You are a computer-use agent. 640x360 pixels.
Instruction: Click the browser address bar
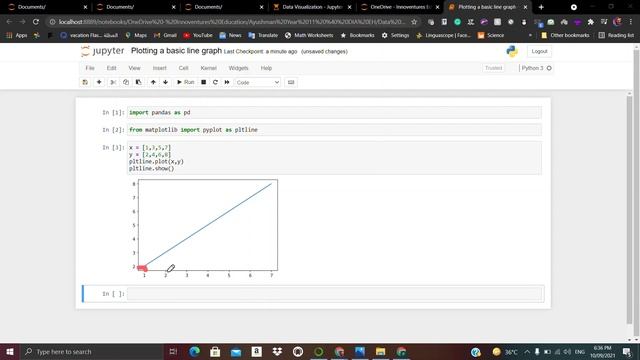(x=232, y=22)
